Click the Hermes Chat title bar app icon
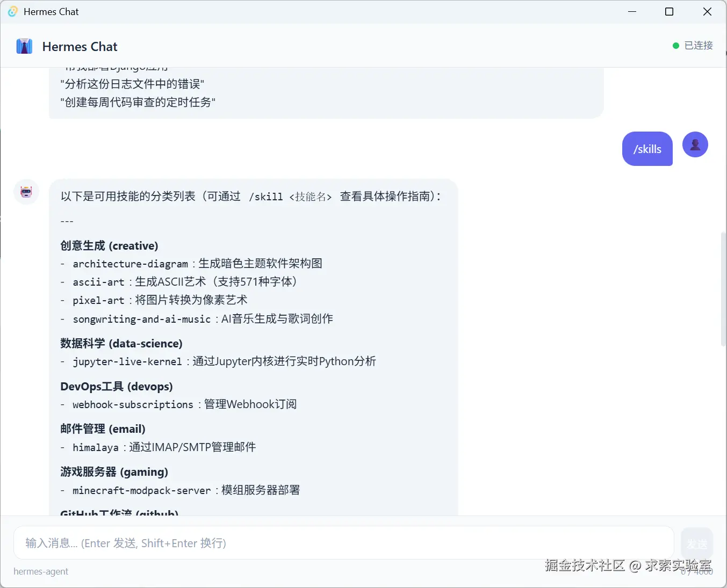Screen dimensions: 727x588 click(13, 11)
